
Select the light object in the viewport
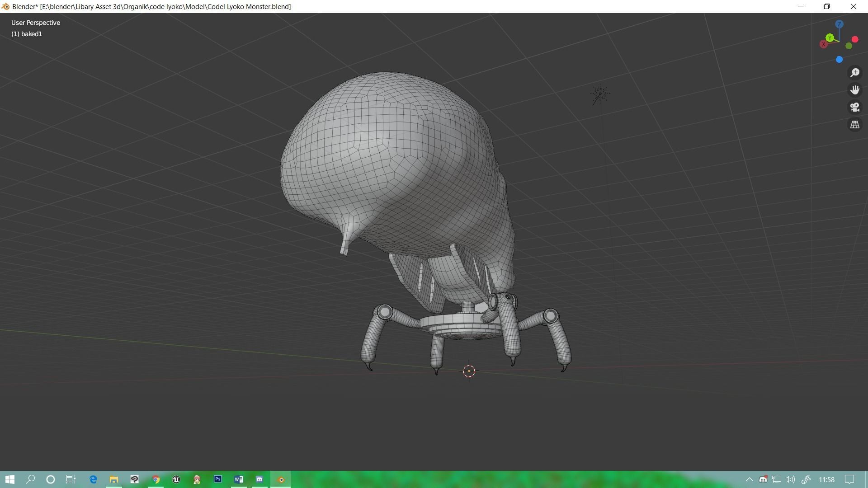(600, 94)
